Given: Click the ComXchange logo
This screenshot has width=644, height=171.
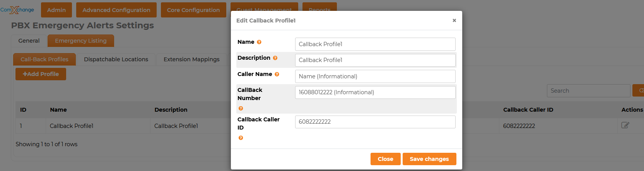Looking at the screenshot, I should coord(17,10).
